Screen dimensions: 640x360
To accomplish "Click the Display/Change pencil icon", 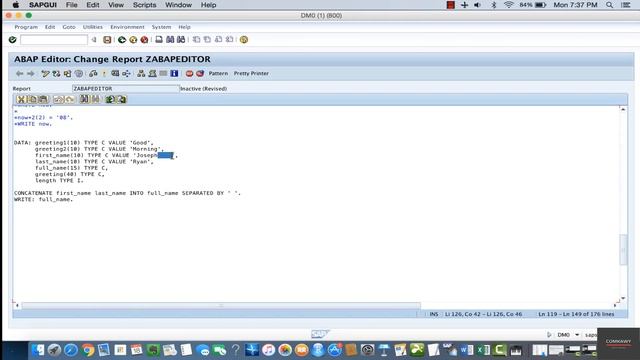I will tap(45, 73).
